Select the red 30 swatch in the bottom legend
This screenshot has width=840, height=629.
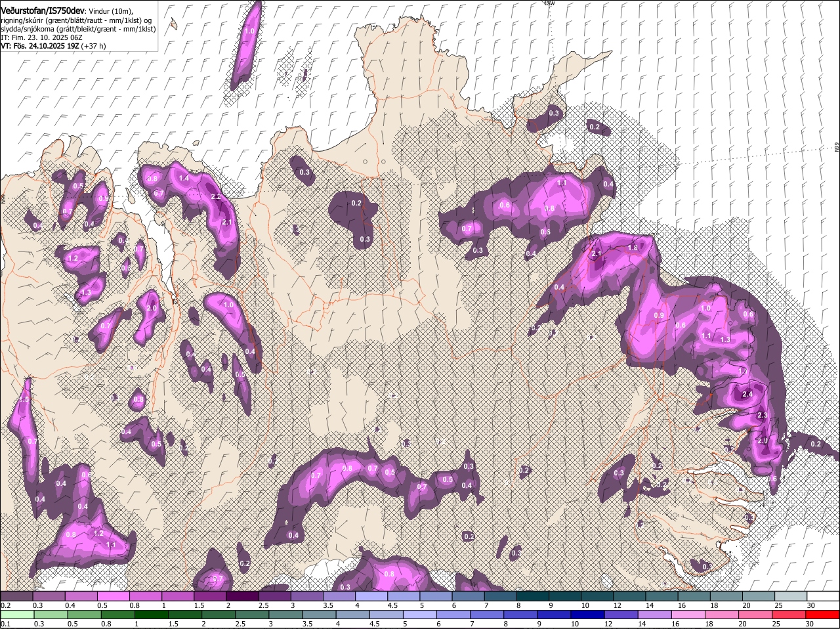(823, 615)
